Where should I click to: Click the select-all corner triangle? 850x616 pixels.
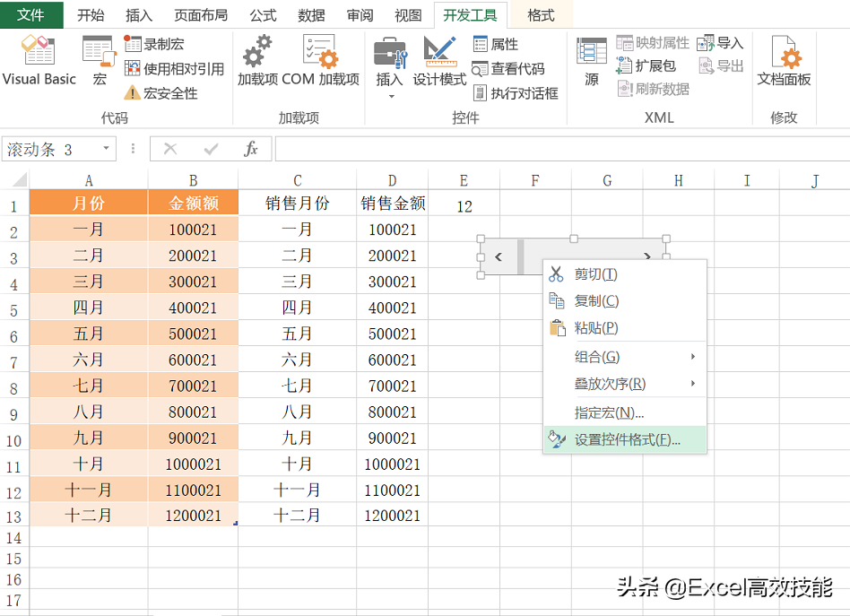[x=18, y=179]
